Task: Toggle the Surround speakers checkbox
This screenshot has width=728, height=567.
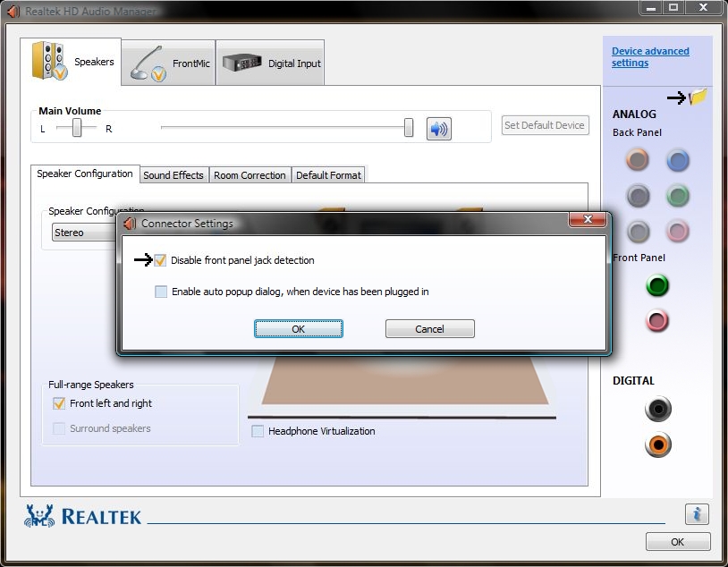Action: tap(59, 428)
